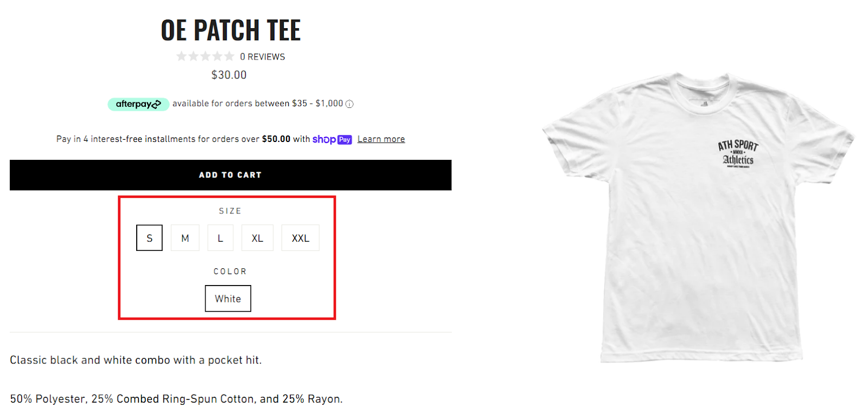Image resolution: width=868 pixels, height=414 pixels.
Task: Click the Afterpay info circle icon
Action: point(350,104)
